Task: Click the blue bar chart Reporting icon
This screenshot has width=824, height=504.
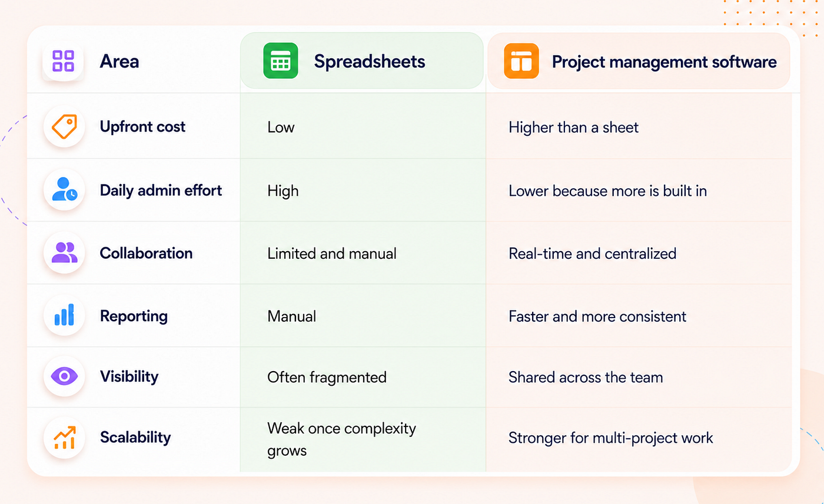Action: coord(64,315)
